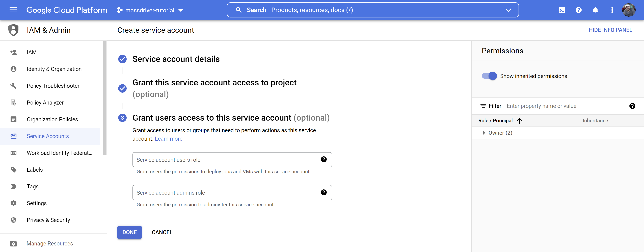Click the Google Cloud Platform logo

(67, 10)
